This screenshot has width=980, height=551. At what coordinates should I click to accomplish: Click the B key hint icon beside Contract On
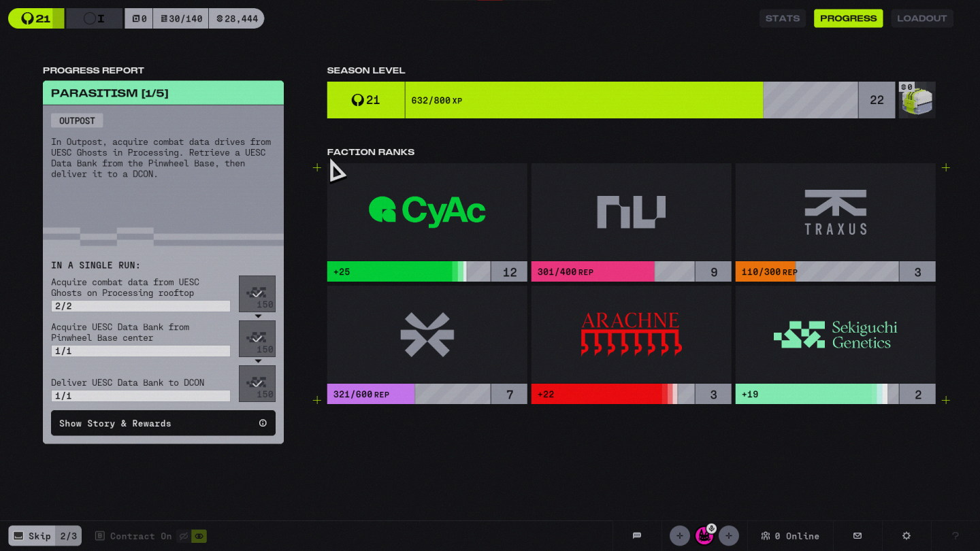99,536
